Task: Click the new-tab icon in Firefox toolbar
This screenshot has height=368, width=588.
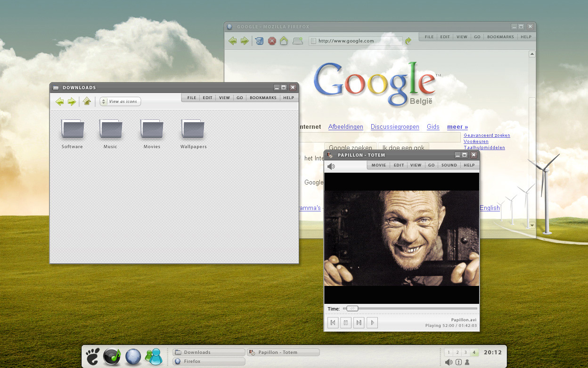Action: point(297,41)
